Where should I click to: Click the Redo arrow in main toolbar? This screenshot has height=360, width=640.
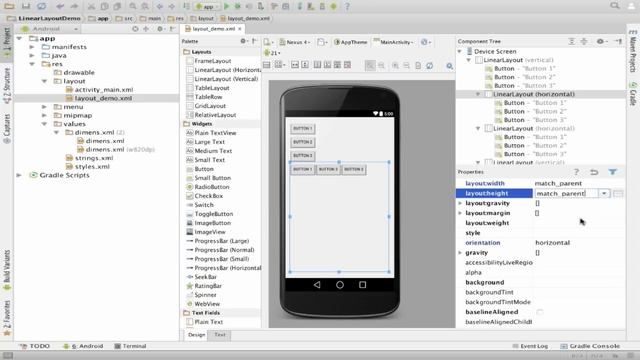pos(74,6)
